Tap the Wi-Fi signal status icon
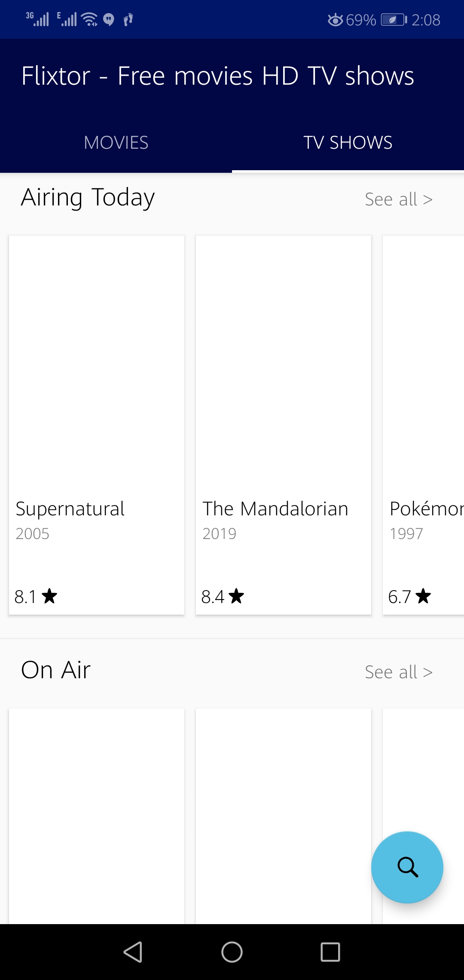This screenshot has width=464, height=980. coord(89,19)
